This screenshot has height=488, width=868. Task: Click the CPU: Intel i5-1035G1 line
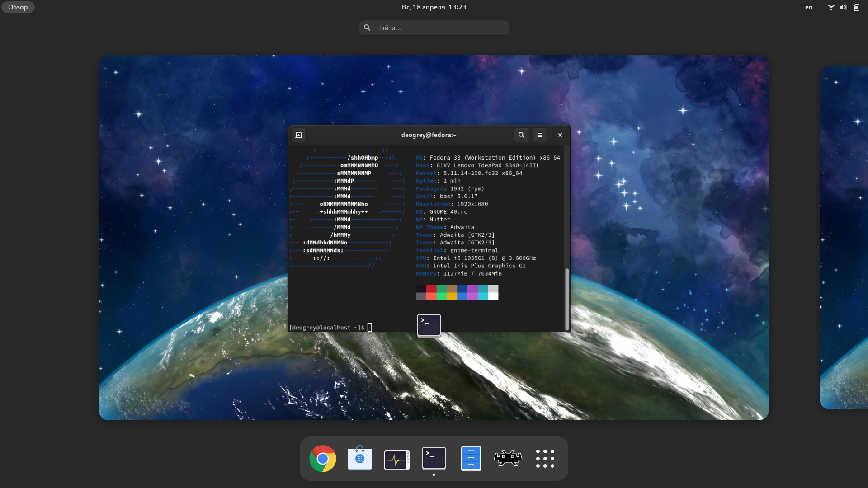[x=476, y=258]
